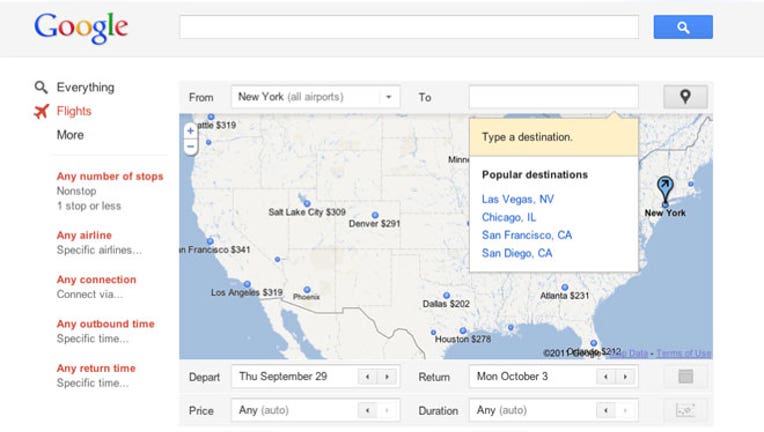Go to previous Depart date
Viewport: 764px width, 432px height.
367,376
